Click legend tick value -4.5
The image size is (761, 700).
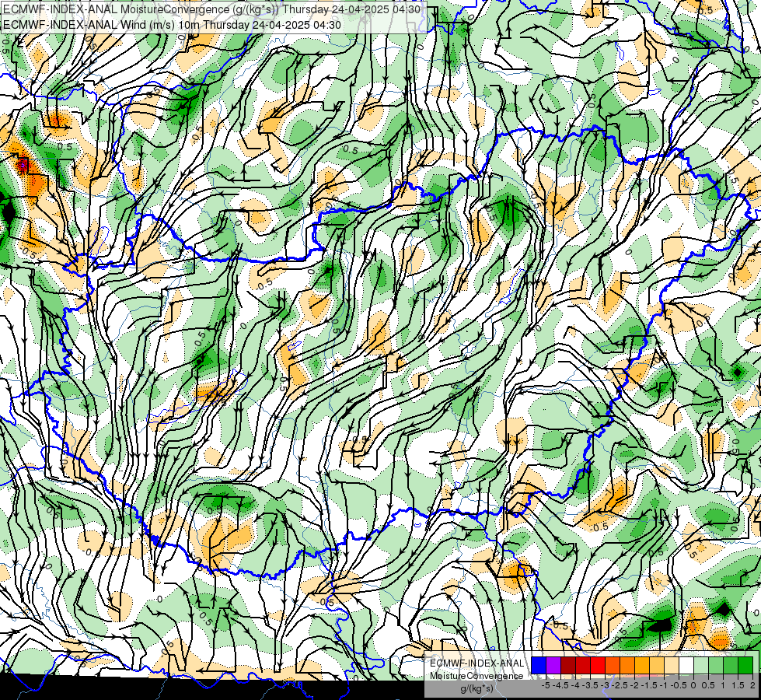560,685
